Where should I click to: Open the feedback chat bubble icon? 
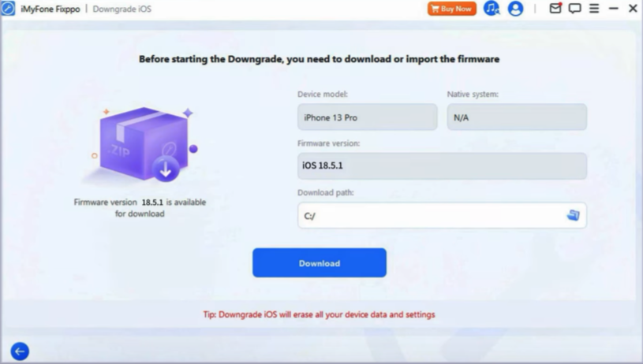click(x=574, y=8)
